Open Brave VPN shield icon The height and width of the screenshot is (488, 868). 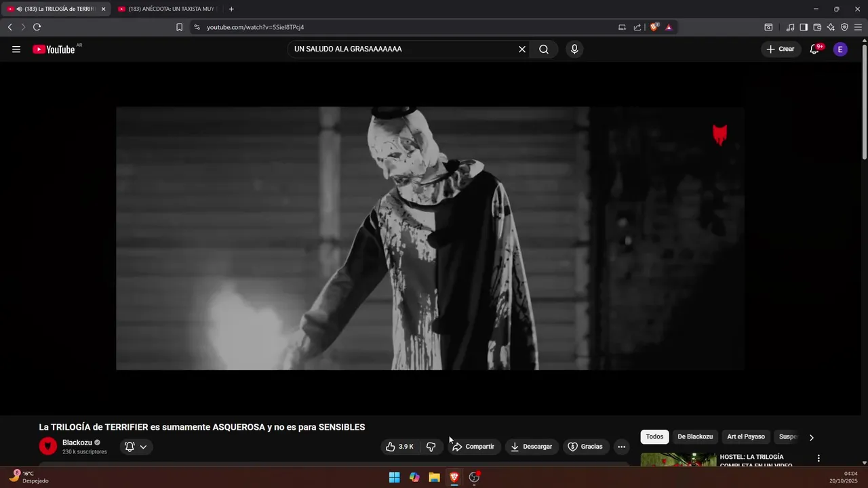coord(844,27)
